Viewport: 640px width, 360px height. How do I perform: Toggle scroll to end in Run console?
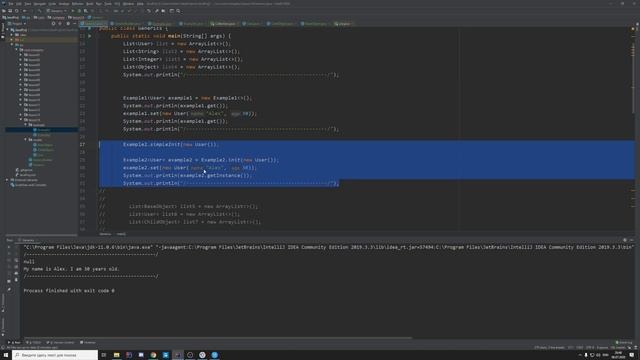[x=16, y=267]
